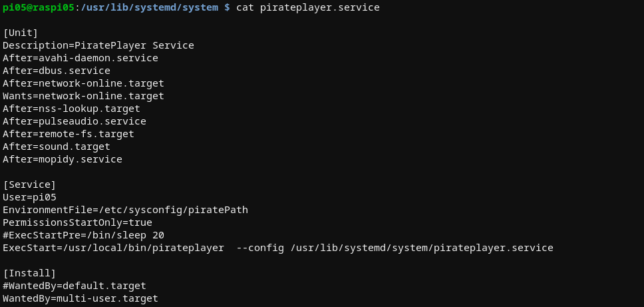Image resolution: width=644 pixels, height=307 pixels.
Task: Click the cat pirateplayer.service command text
Action: [307, 7]
